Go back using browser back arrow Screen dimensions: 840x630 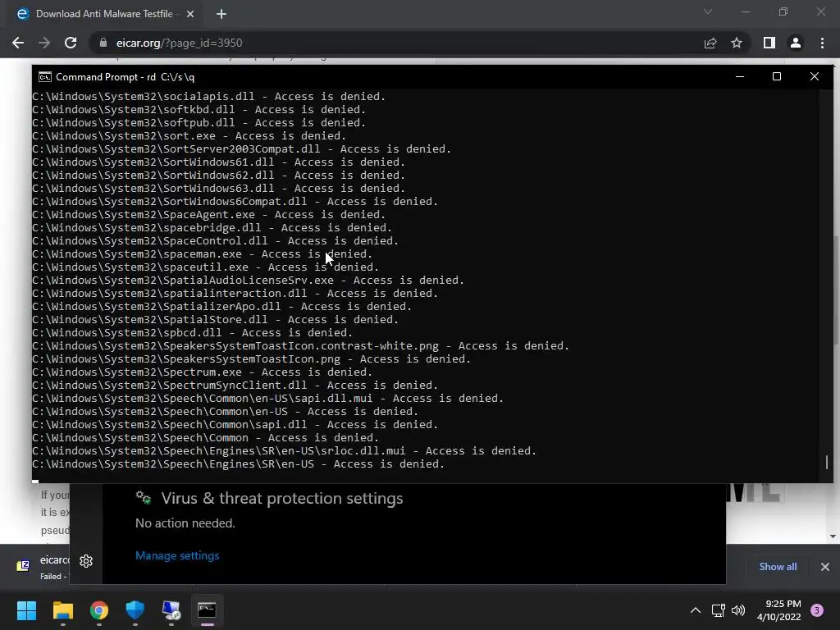[18, 43]
